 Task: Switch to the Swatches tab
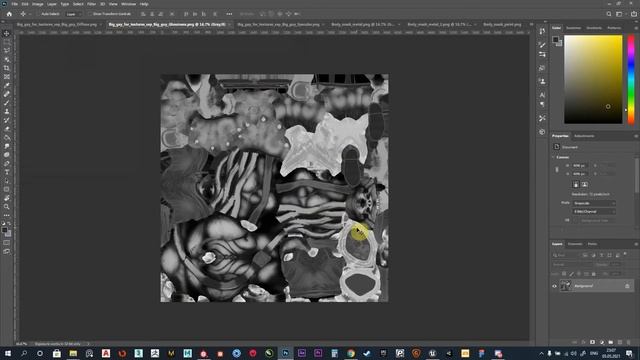coord(573,28)
